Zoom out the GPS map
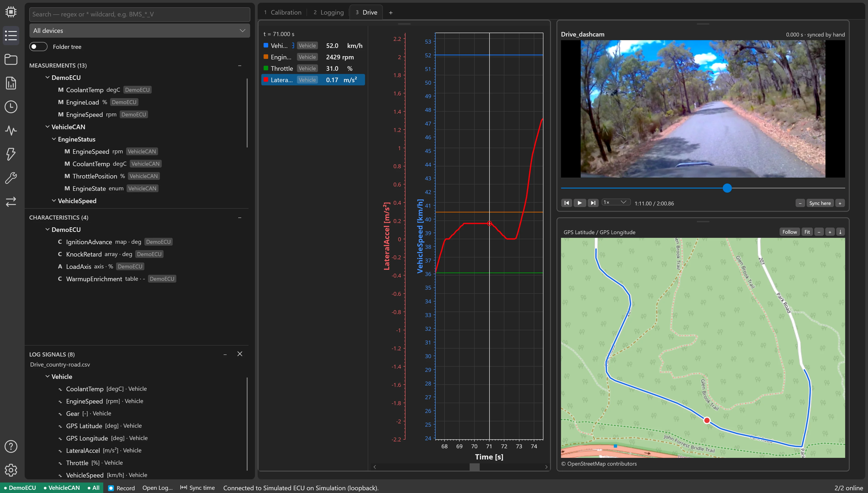868x493 pixels. tap(819, 232)
